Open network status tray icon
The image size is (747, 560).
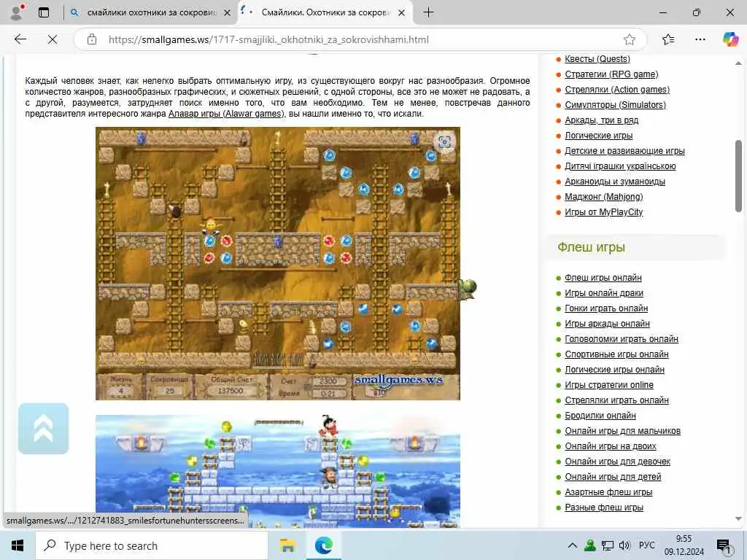point(608,545)
